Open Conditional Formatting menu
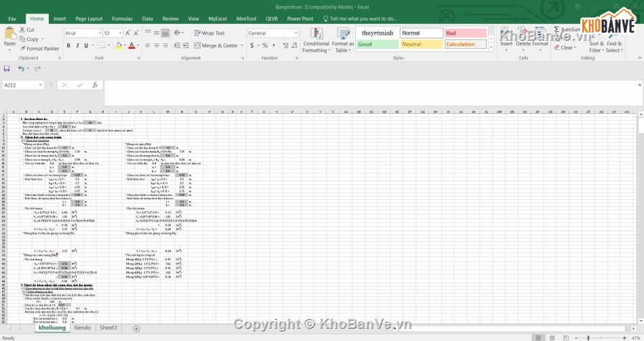The height and width of the screenshot is (341, 644). pos(317,40)
